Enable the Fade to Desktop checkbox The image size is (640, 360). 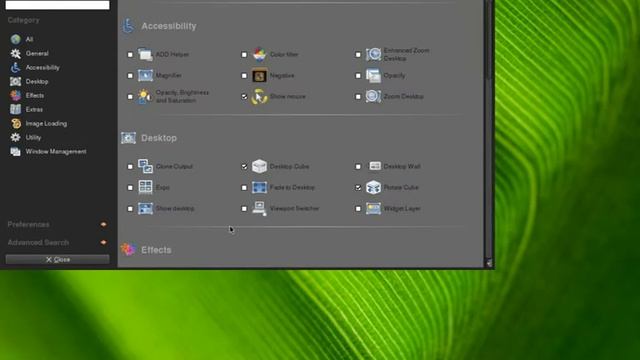click(x=244, y=188)
